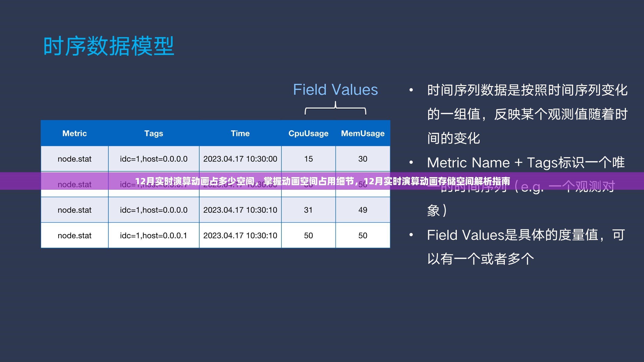Click the Metric column header

pyautogui.click(x=75, y=133)
